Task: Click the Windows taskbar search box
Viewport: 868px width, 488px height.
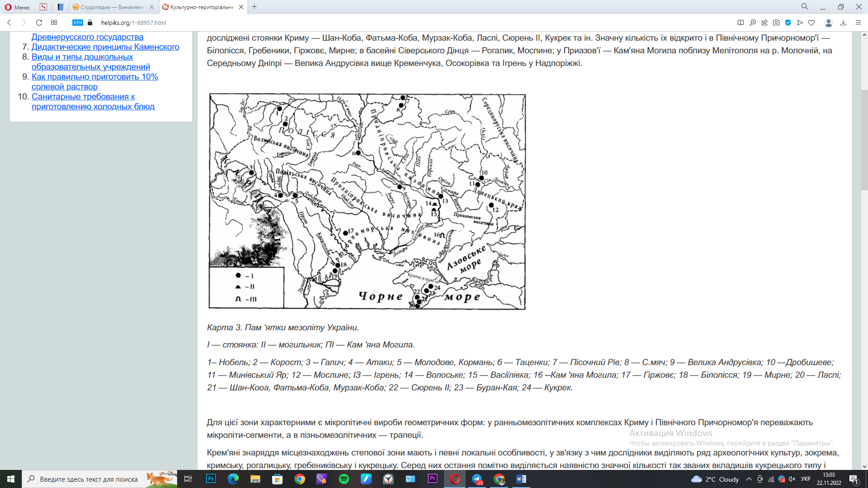Action: tap(99, 479)
